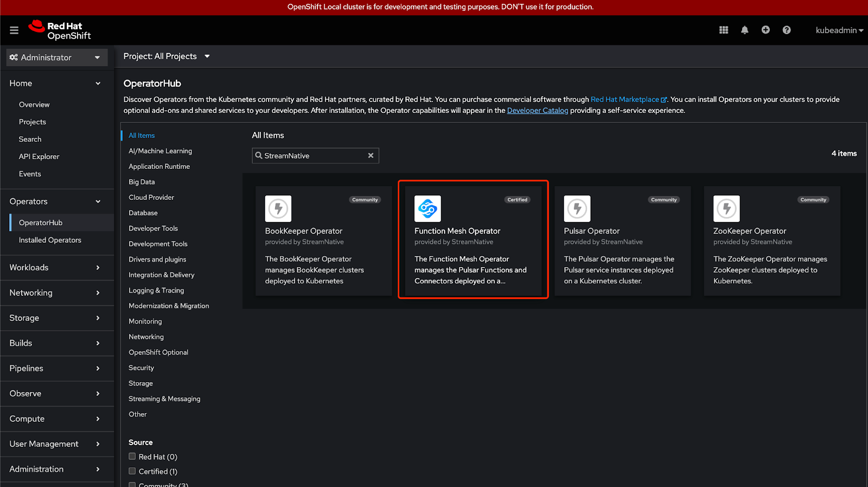Click the Function Mesh Operator logo
868x487 pixels.
pos(427,208)
